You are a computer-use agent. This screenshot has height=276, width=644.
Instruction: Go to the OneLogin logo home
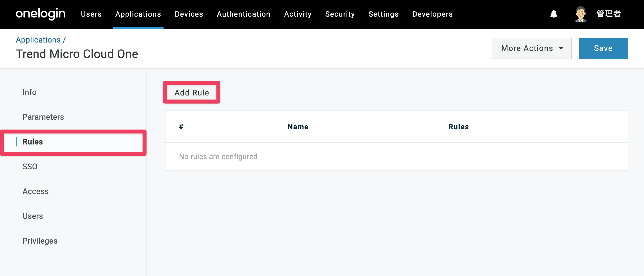tap(41, 14)
